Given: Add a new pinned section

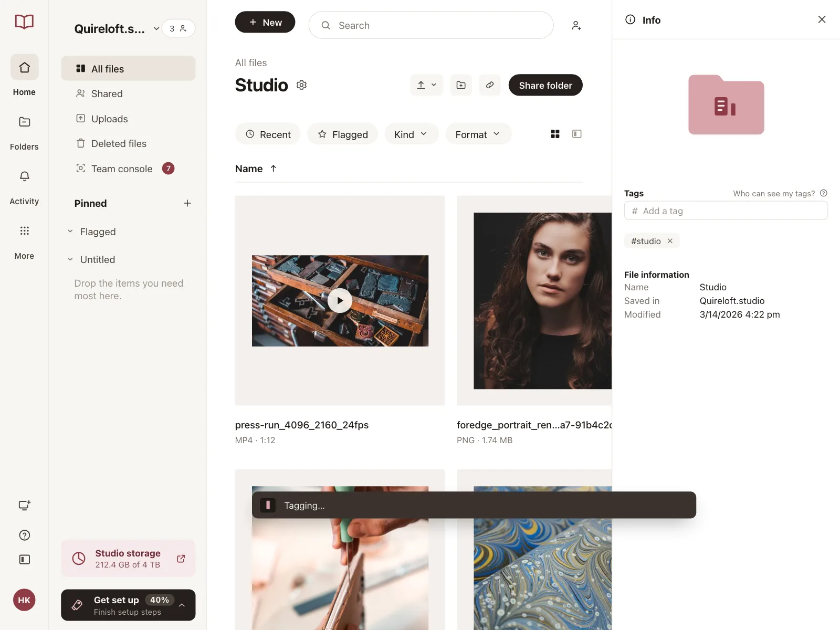Looking at the screenshot, I should (187, 203).
